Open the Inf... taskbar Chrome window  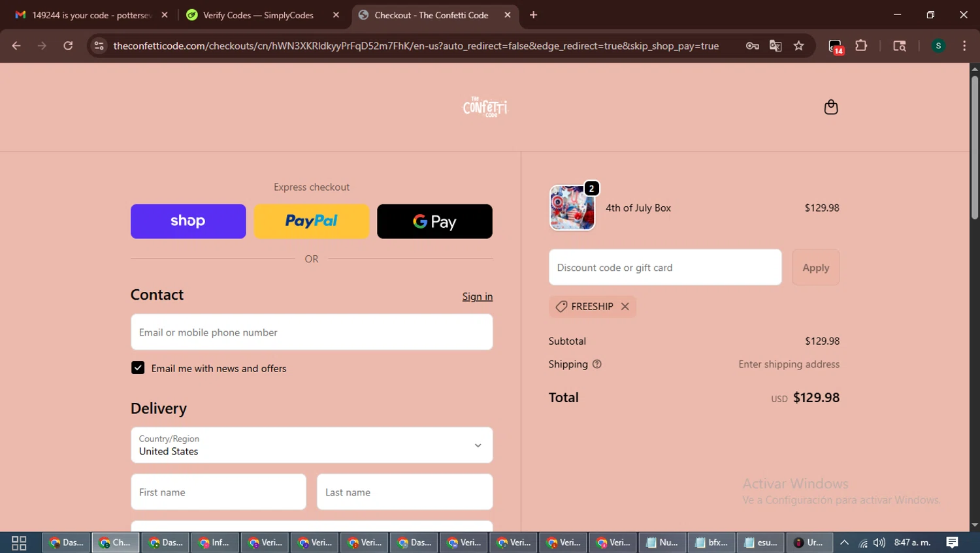215,543
